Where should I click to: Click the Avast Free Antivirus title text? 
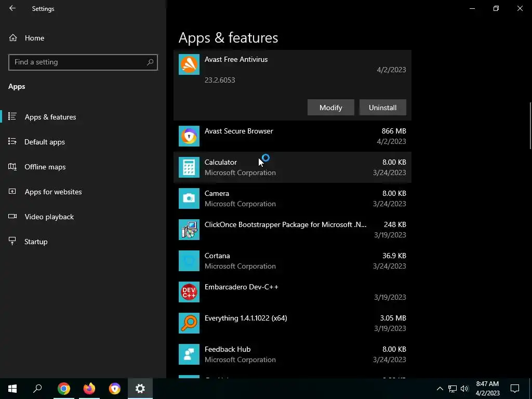point(236,59)
